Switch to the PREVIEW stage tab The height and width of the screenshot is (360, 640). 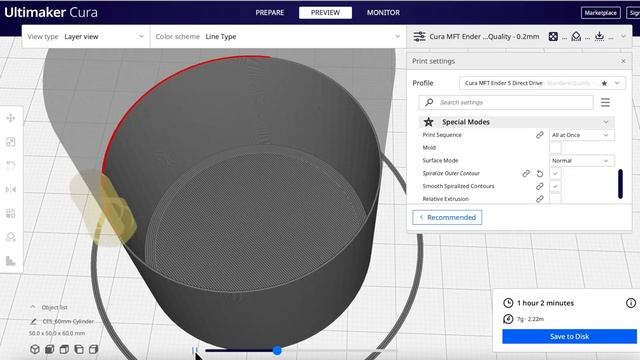tap(325, 13)
